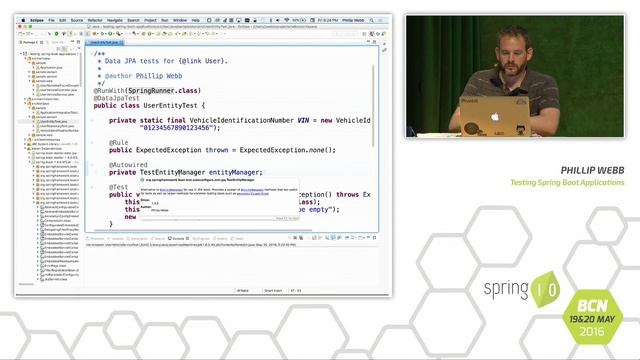Click the @DataJpaTest annotation
The height and width of the screenshot is (360, 640).
pyautogui.click(x=117, y=98)
